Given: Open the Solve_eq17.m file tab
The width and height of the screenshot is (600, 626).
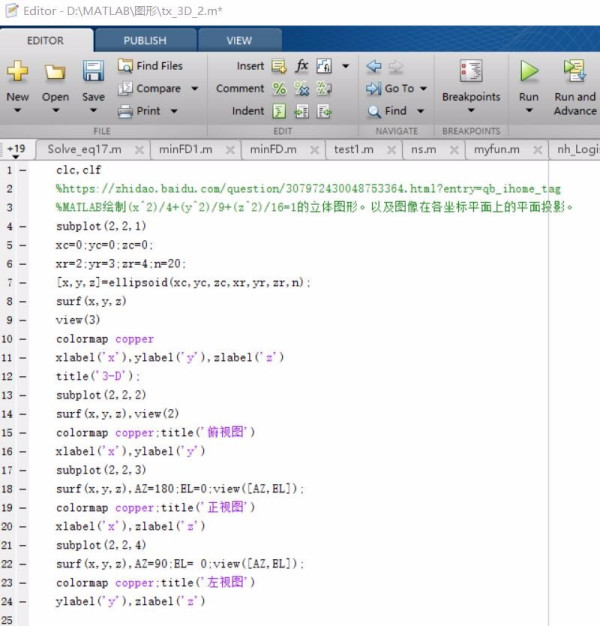Looking at the screenshot, I should point(84,149).
